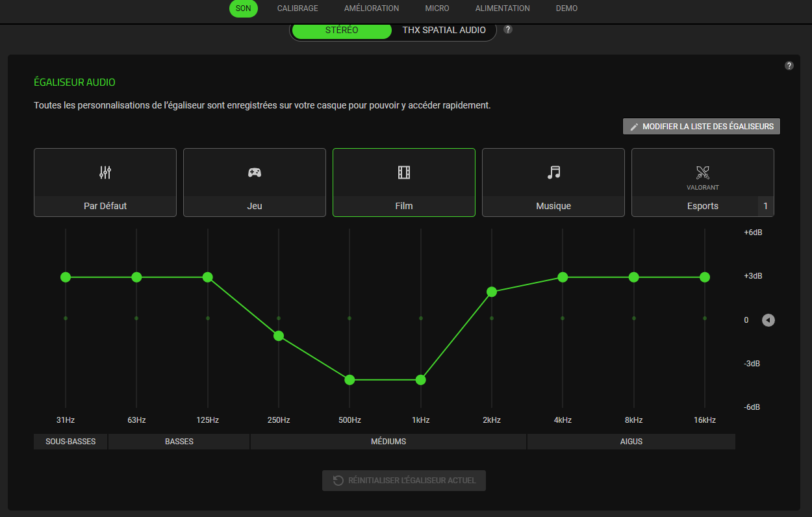Viewport: 812px width, 517px height.
Task: Select the Demo tab
Action: [x=566, y=8]
